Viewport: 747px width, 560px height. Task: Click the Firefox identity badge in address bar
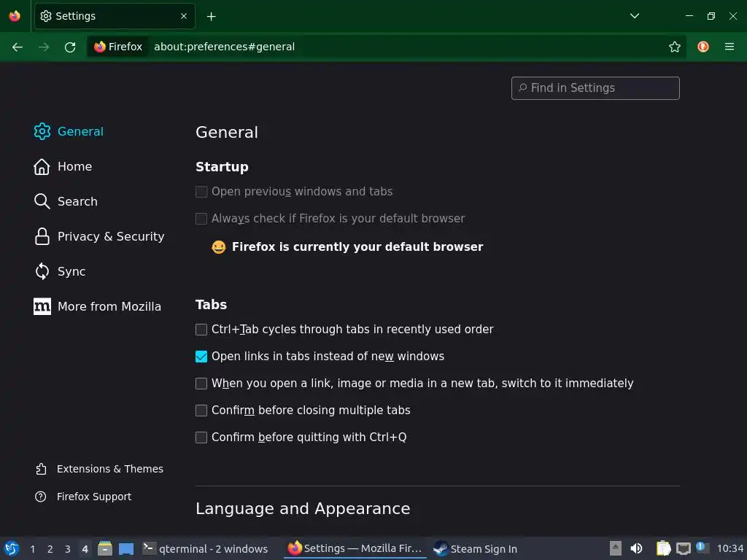[117, 47]
